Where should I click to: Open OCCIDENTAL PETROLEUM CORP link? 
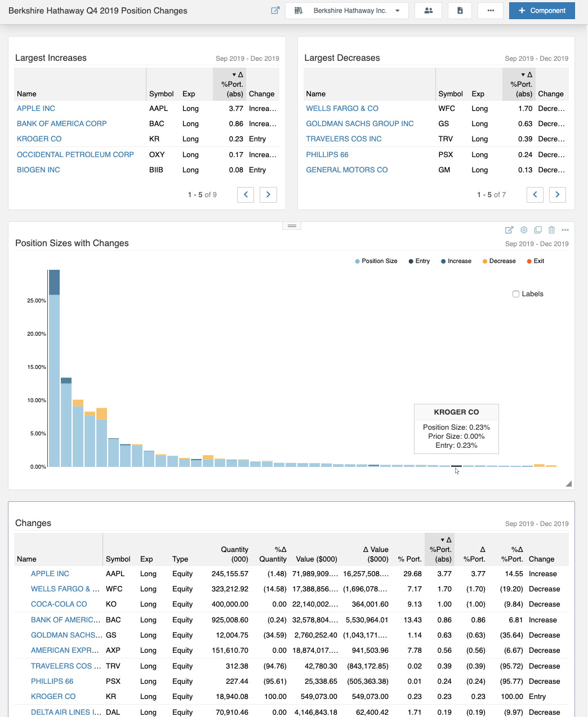(75, 155)
